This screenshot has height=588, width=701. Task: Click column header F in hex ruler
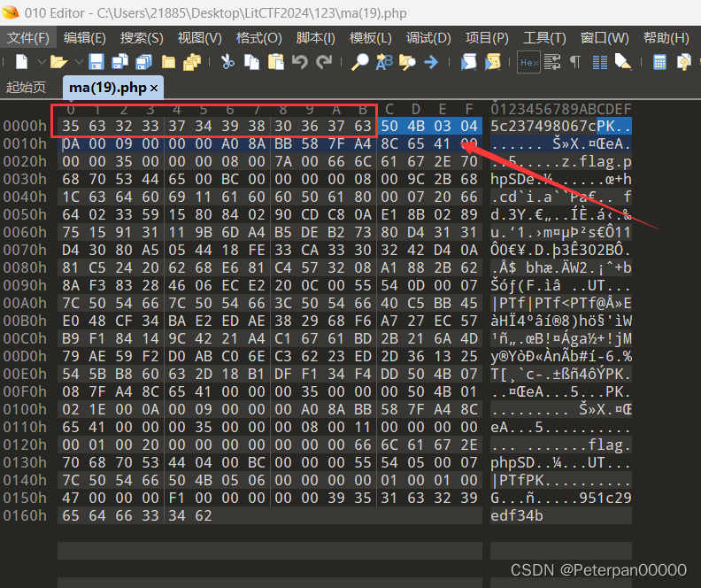coord(469,109)
